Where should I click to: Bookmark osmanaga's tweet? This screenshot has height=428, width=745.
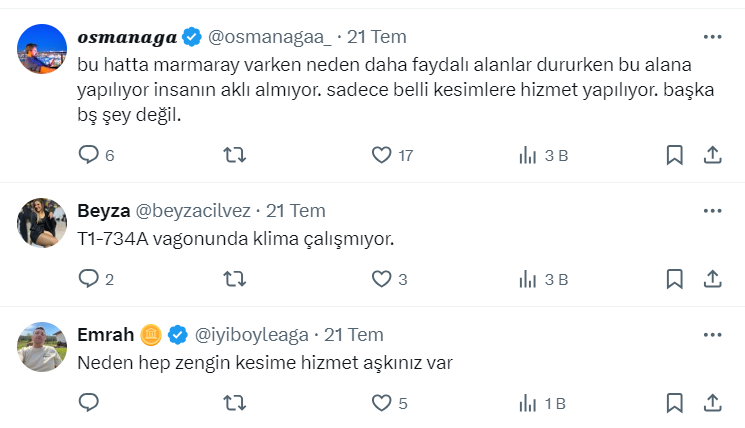tap(675, 155)
